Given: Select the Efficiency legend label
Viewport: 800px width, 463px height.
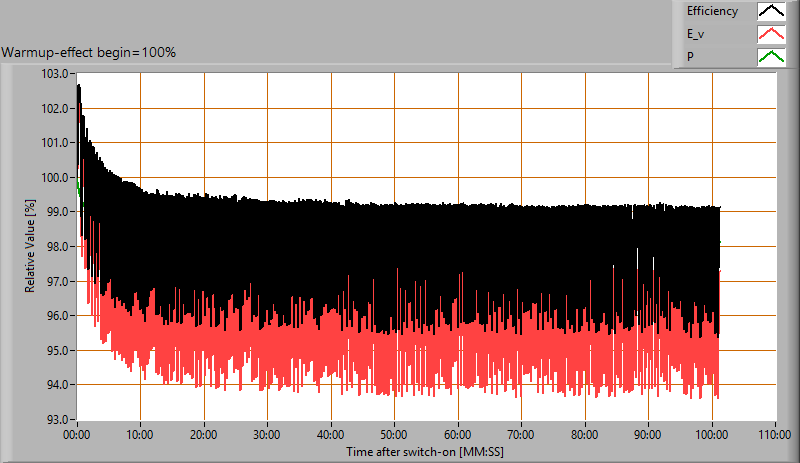Looking at the screenshot, I should tap(712, 12).
